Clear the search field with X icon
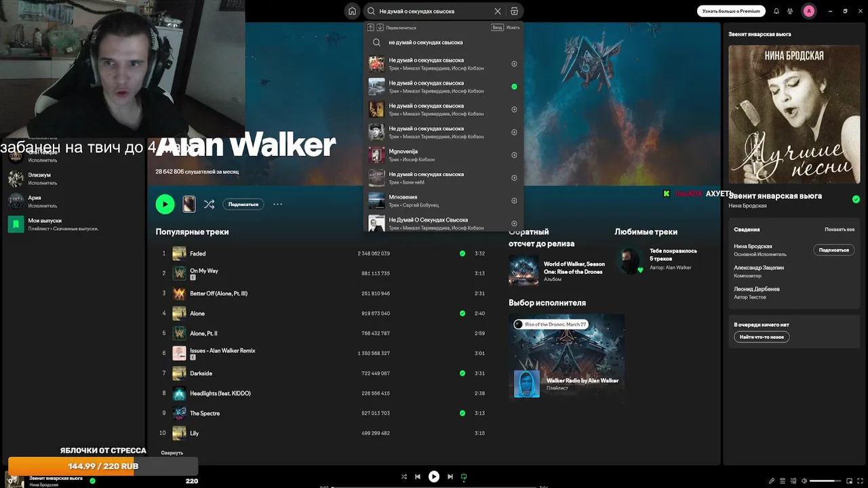Screen dimensions: 868x488 pos(498,11)
